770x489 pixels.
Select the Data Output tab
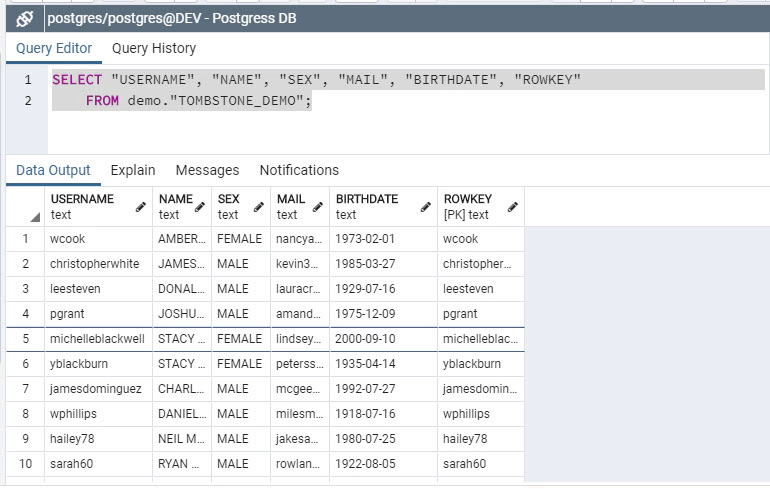pos(53,170)
